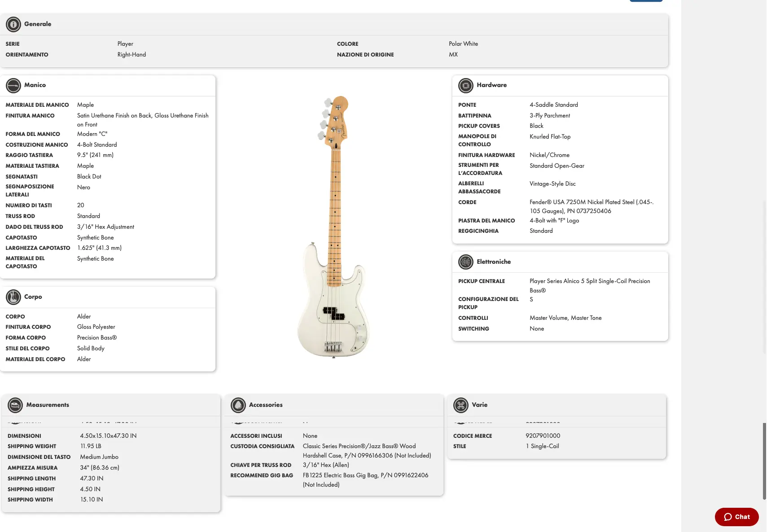
Task: Click the Manico neck section icon
Action: click(x=13, y=85)
